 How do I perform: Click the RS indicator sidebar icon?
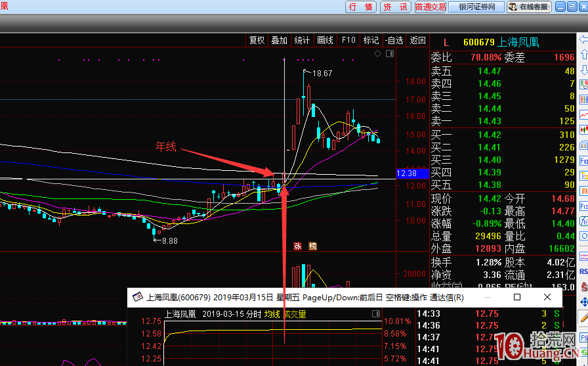tap(584, 271)
